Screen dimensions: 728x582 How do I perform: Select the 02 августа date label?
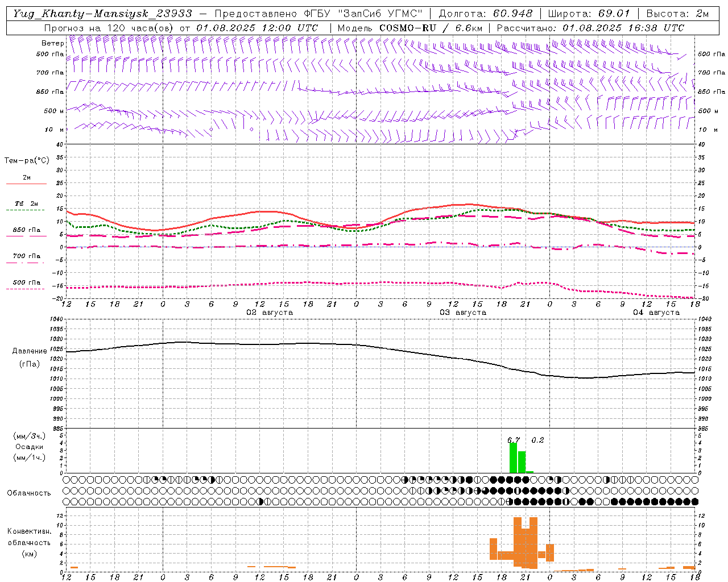(270, 313)
